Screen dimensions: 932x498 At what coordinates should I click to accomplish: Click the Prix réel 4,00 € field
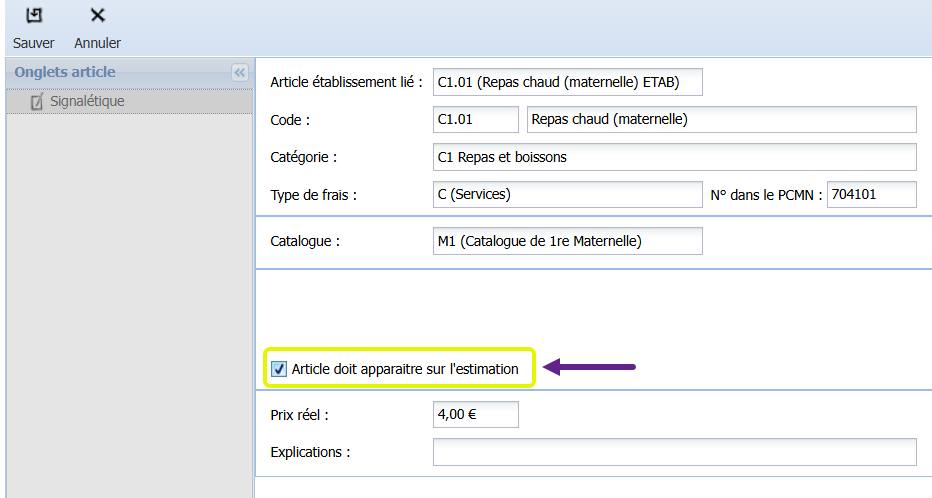click(x=476, y=414)
